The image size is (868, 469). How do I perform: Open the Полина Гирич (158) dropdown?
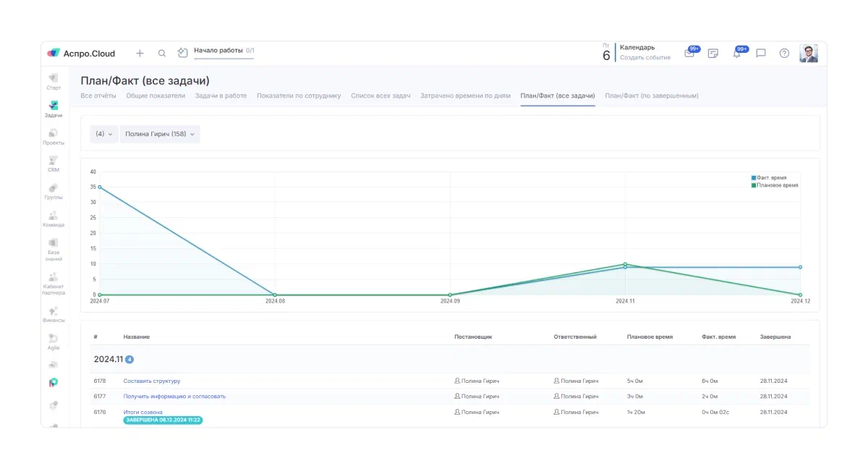tap(160, 134)
